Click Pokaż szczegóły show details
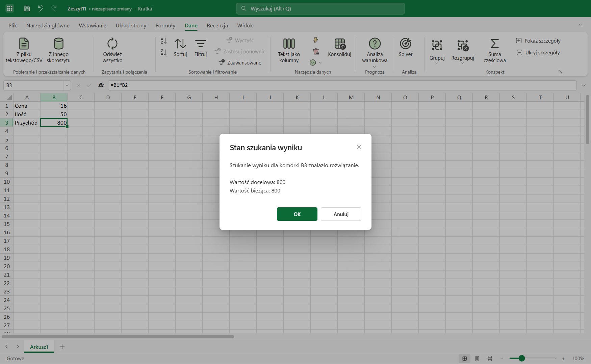The width and height of the screenshot is (591, 364). click(538, 41)
